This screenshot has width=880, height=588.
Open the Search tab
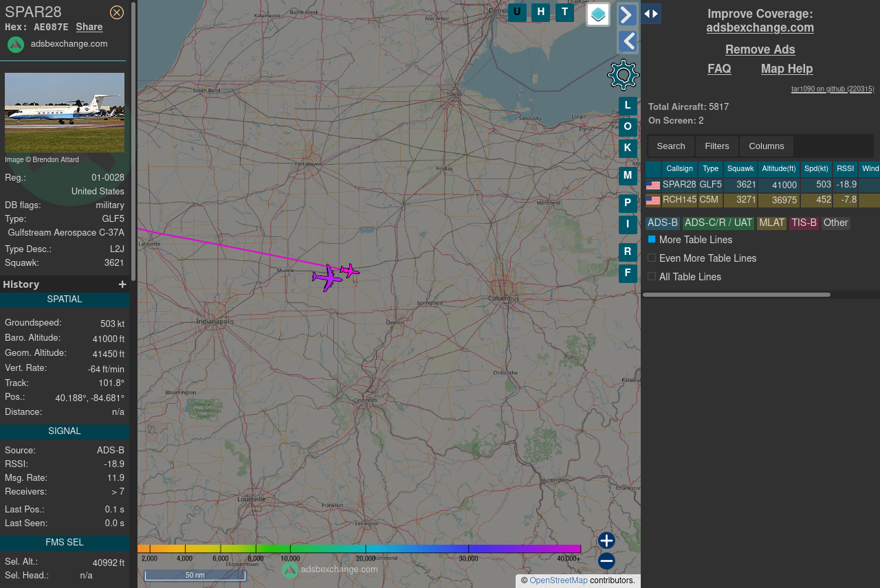click(x=671, y=146)
